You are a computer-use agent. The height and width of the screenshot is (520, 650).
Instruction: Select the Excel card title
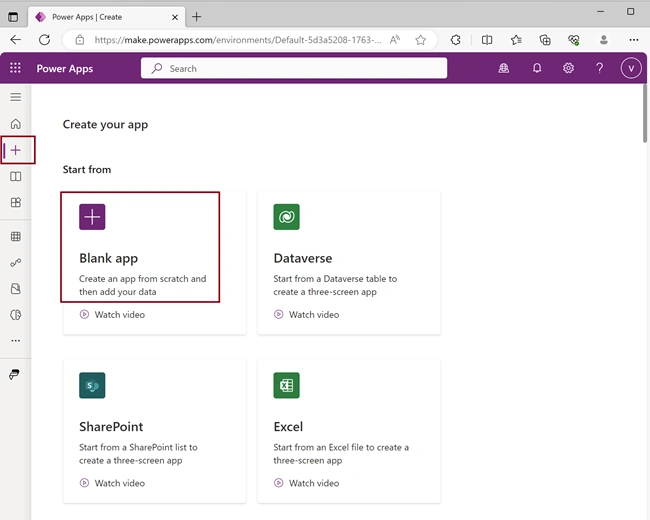[x=288, y=427]
